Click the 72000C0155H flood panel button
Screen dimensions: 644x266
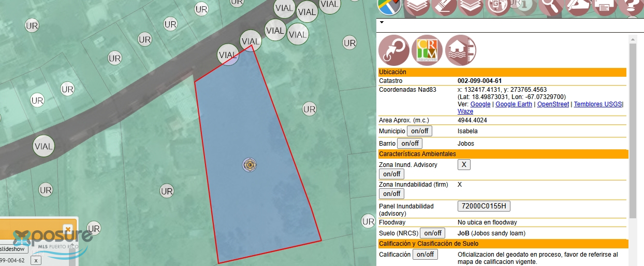[484, 206]
